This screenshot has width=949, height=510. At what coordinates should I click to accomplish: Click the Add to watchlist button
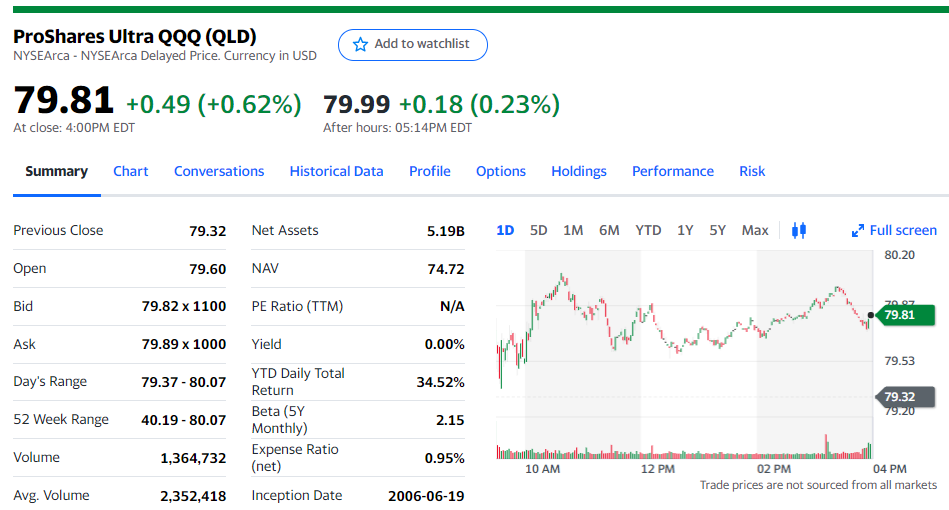[x=413, y=45]
